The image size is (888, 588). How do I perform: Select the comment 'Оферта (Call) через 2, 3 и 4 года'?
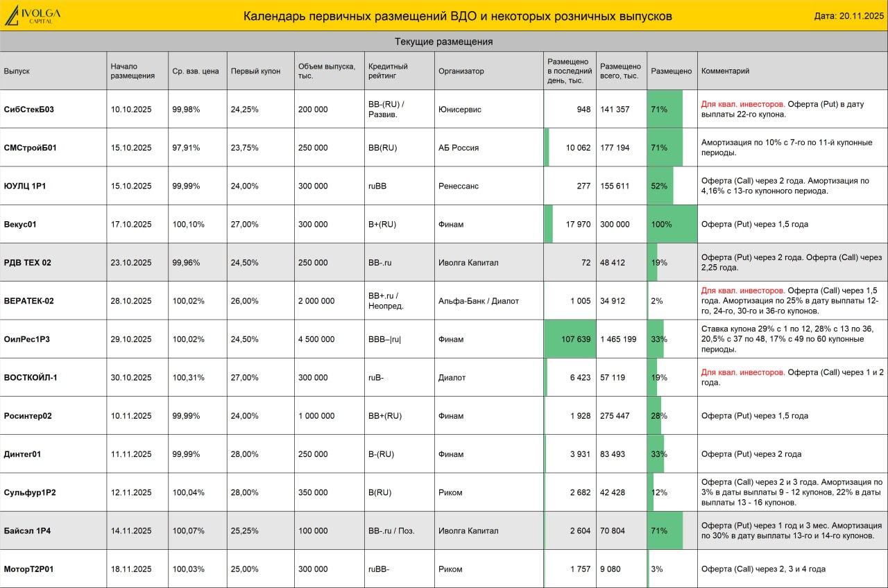(x=763, y=569)
